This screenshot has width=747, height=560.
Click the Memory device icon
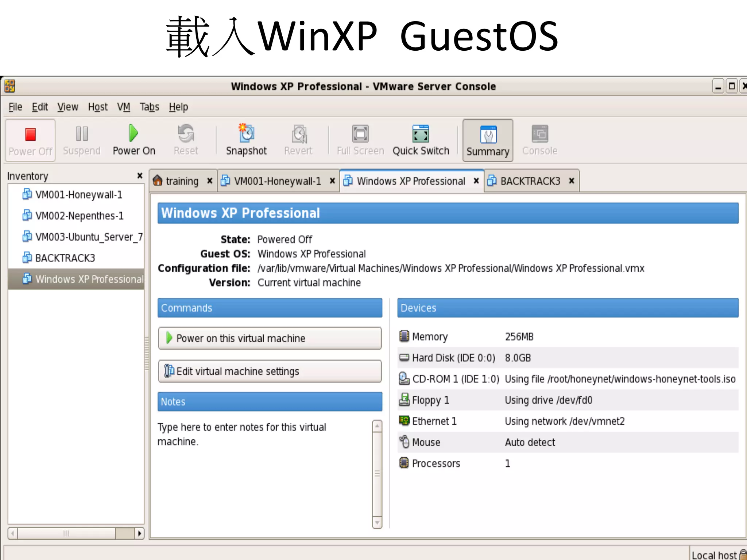[404, 336]
